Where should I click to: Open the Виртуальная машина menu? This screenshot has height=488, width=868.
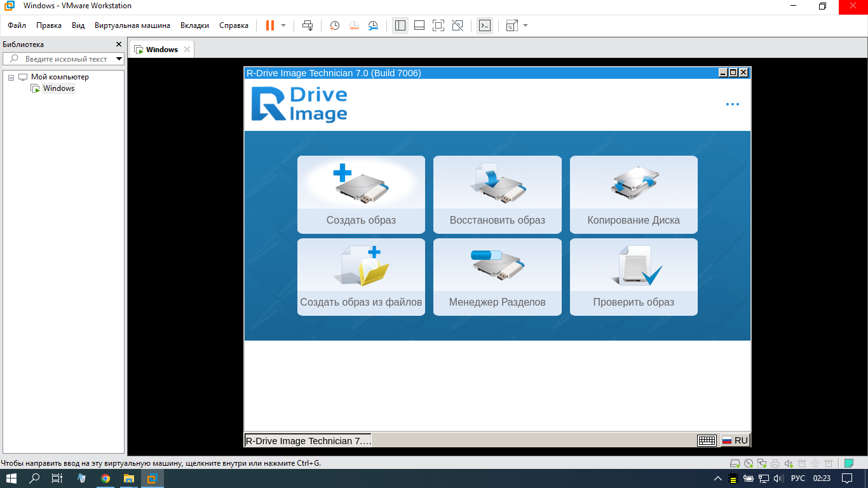[x=132, y=25]
